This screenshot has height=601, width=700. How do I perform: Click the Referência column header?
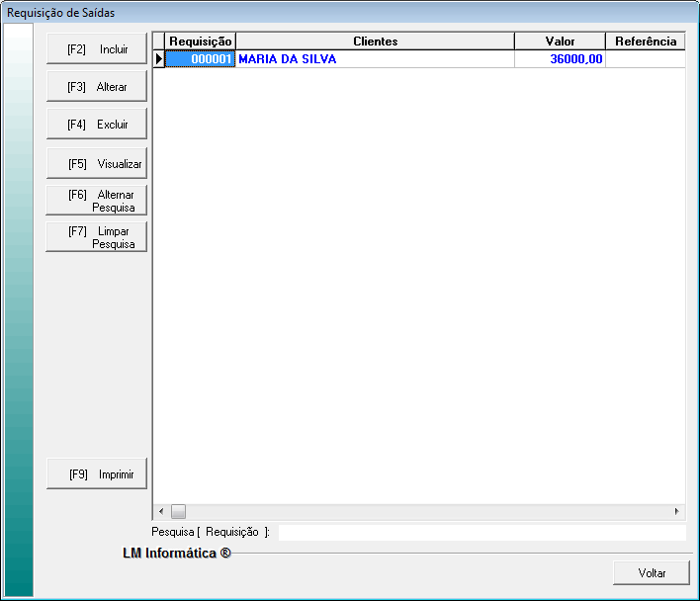pyautogui.click(x=645, y=42)
